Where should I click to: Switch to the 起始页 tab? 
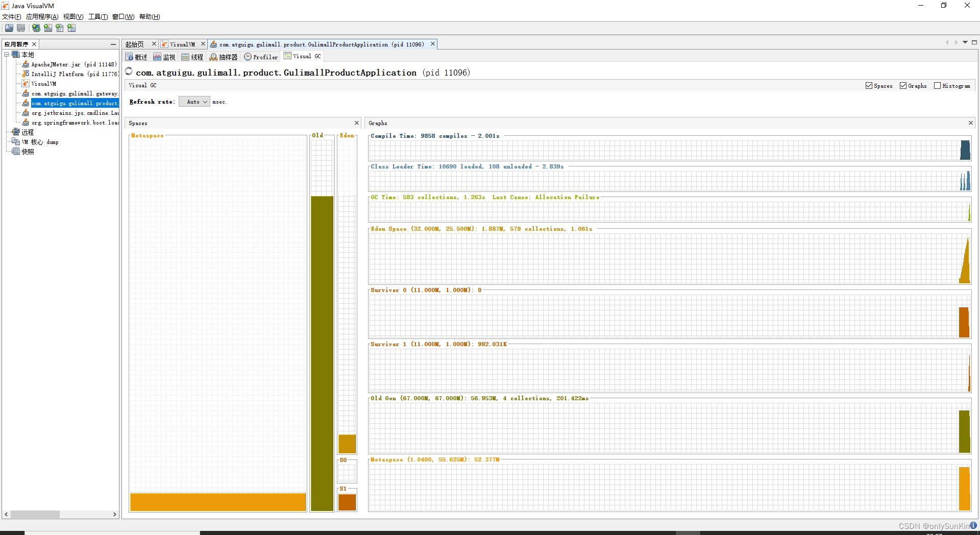point(135,44)
